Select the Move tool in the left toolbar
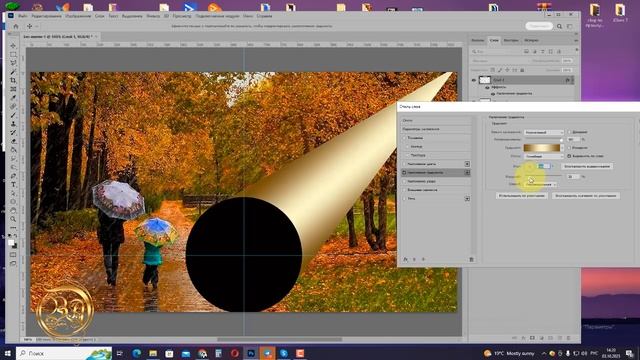 point(13,46)
